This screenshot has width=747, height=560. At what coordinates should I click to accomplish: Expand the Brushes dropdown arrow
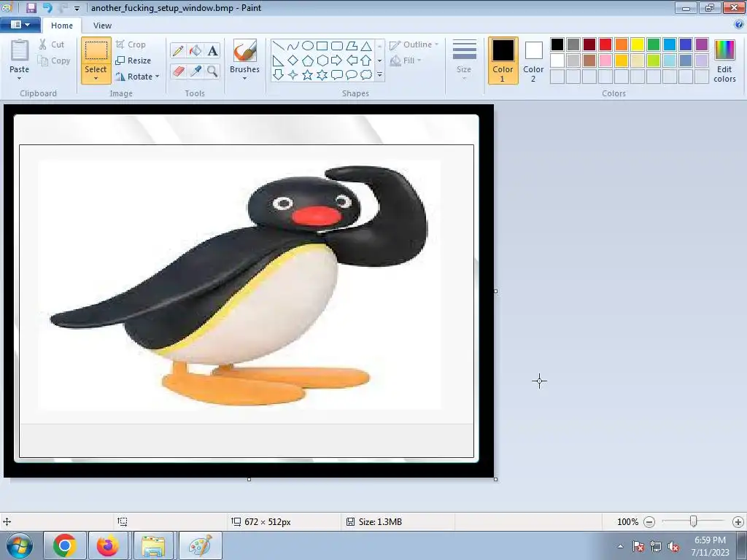pos(244,79)
